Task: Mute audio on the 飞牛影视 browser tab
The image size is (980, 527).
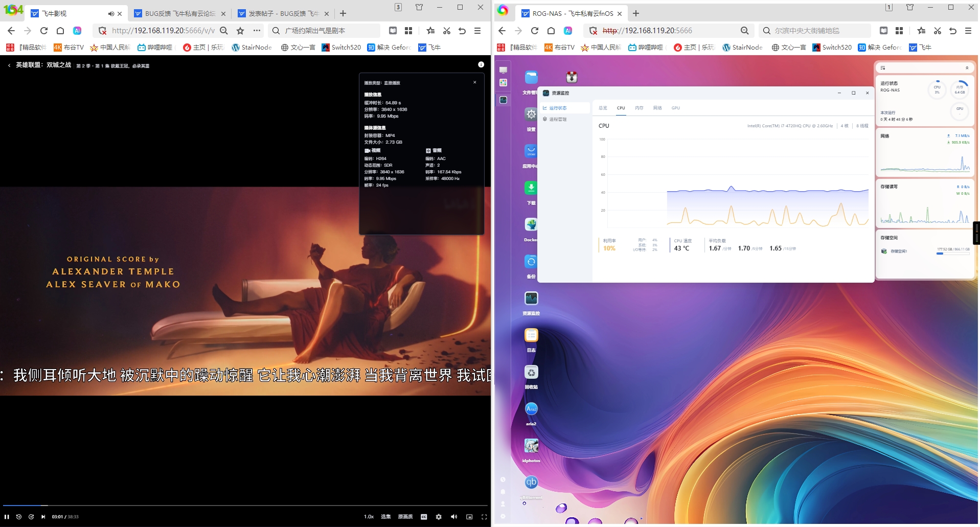Action: click(111, 14)
